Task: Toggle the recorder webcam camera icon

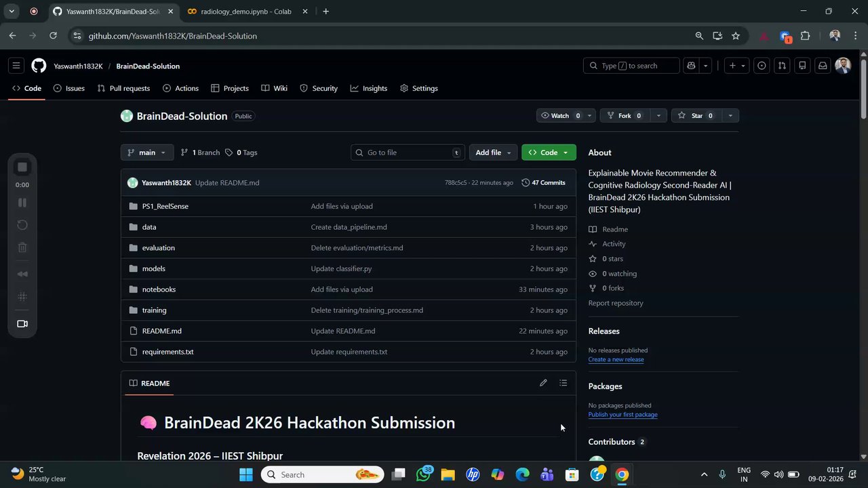Action: click(22, 324)
